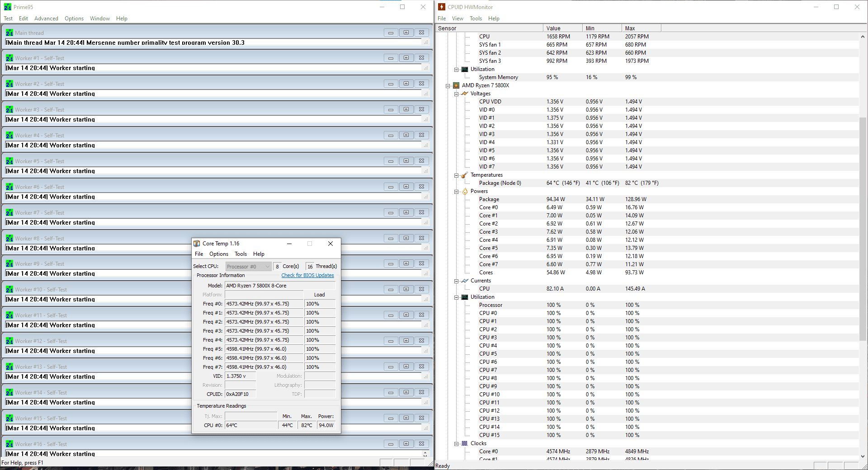Click the Worker #3 Self-Test window icon

click(x=9, y=110)
